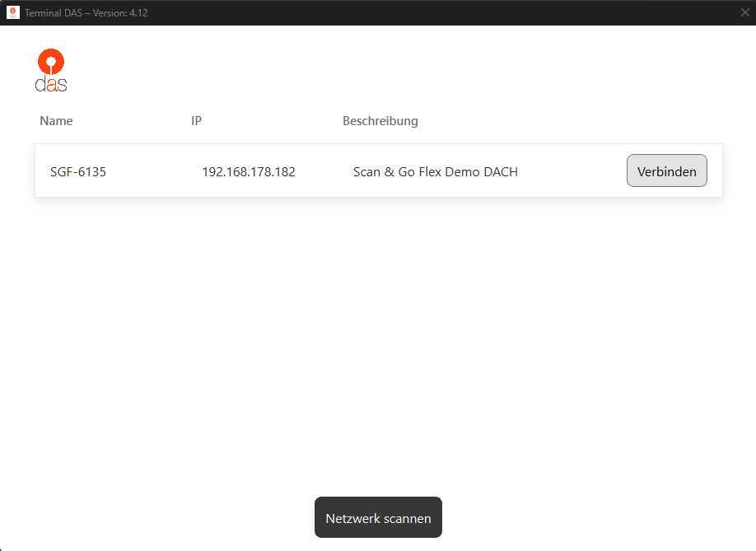Select description Scan & Go Flex Demo DACH
This screenshot has width=756, height=551.
click(x=436, y=171)
